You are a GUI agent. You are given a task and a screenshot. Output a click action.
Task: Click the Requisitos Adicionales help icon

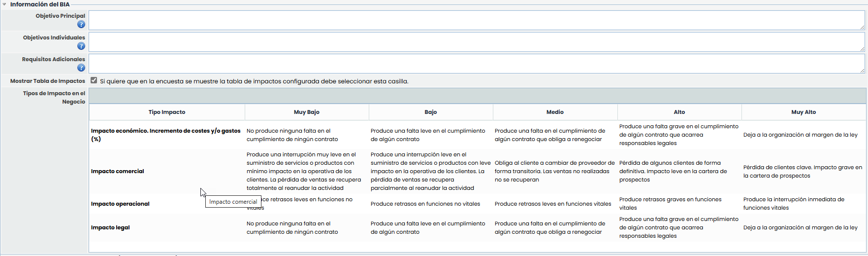81,68
